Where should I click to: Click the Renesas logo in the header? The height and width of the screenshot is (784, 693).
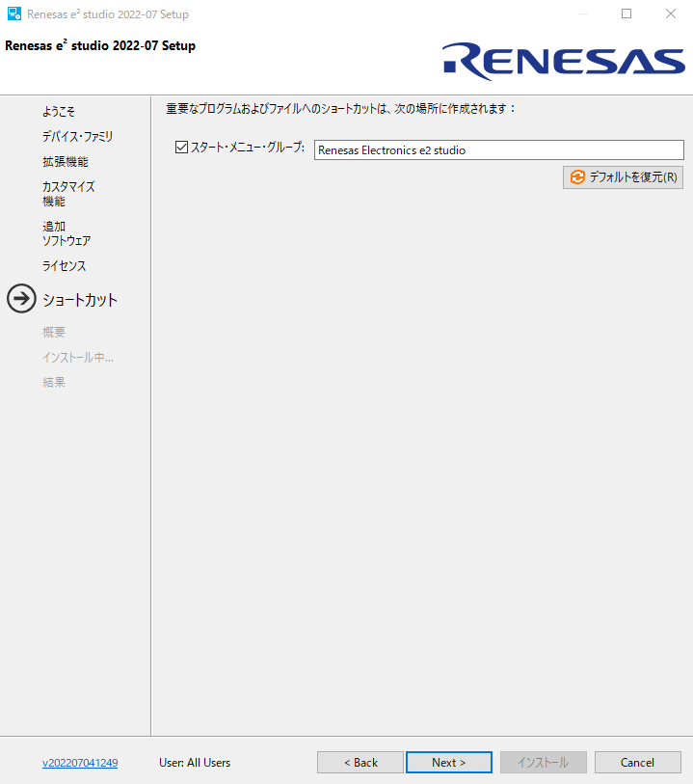pyautogui.click(x=564, y=60)
